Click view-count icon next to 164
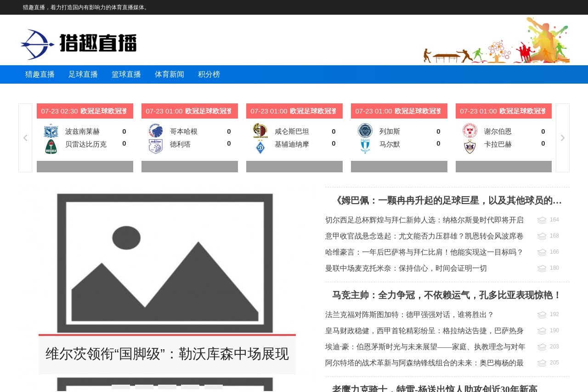The width and height of the screenshot is (588, 392). click(542, 220)
